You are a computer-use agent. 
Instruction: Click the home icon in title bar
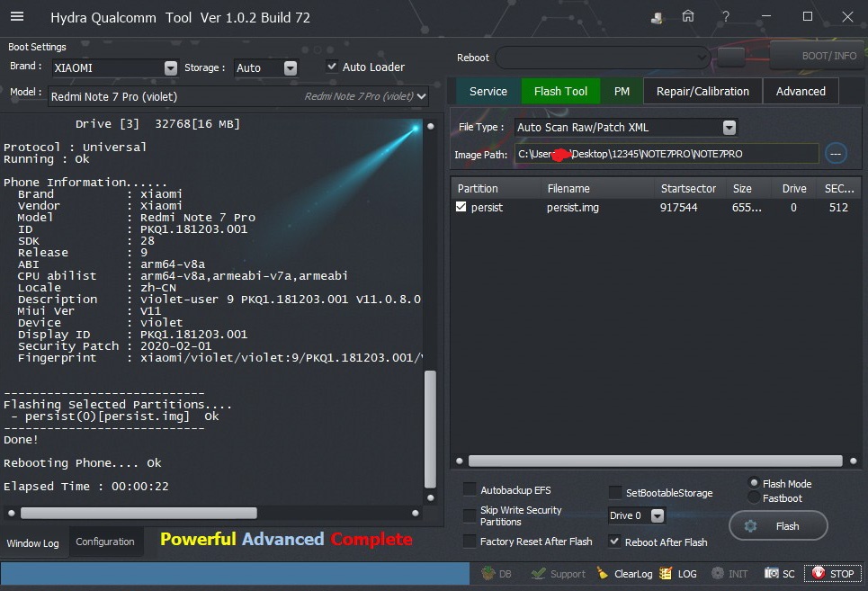click(688, 17)
